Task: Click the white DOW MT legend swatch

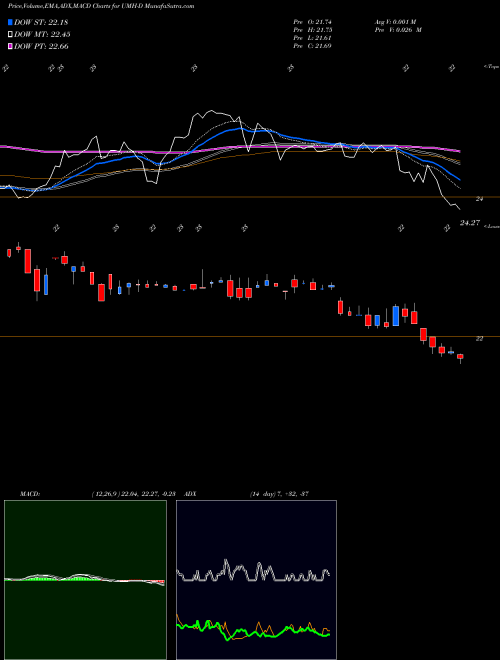Action: point(10,35)
